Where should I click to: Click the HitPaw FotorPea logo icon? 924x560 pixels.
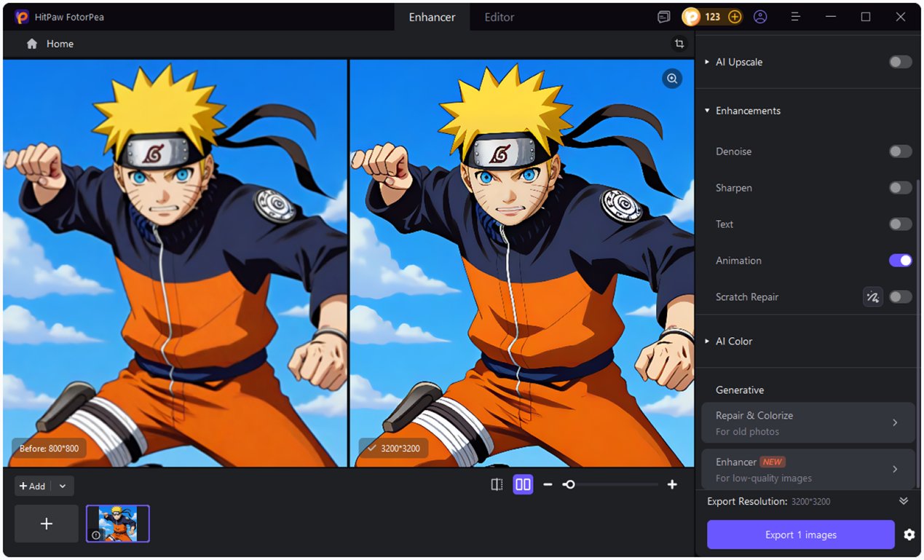tap(22, 17)
